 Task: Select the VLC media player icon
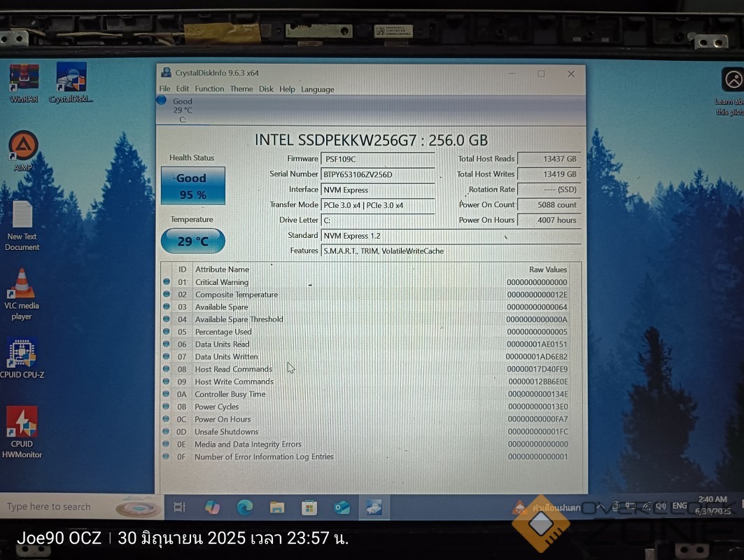pyautogui.click(x=22, y=284)
